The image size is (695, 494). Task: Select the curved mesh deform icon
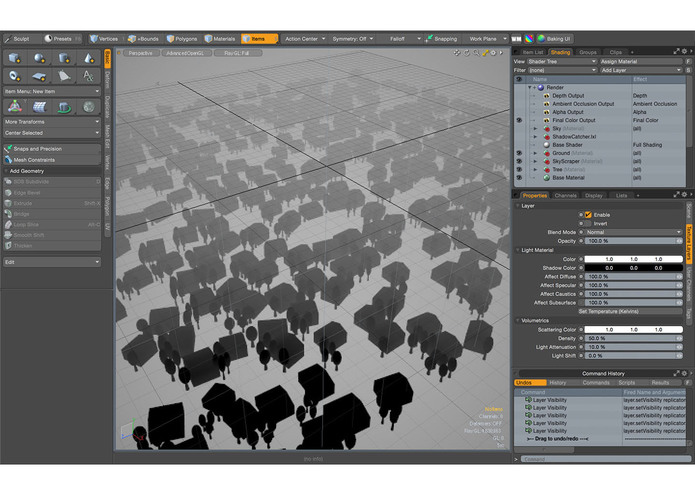coord(39,107)
